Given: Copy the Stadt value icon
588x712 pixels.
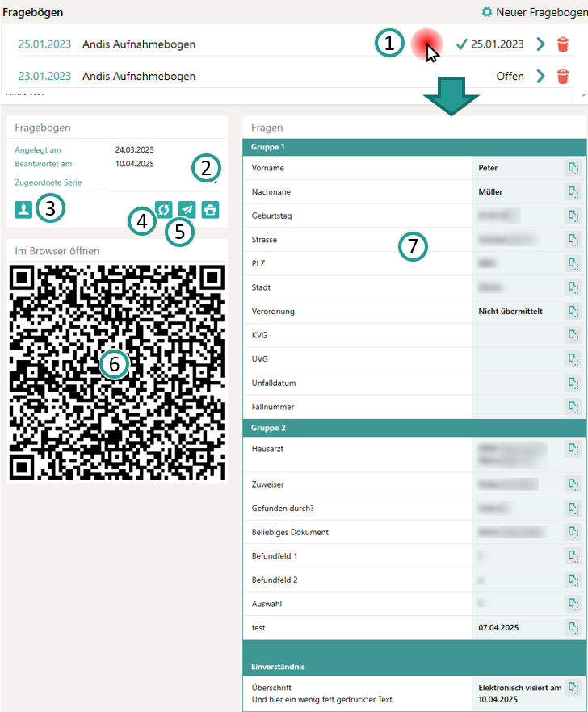Looking at the screenshot, I should (573, 287).
